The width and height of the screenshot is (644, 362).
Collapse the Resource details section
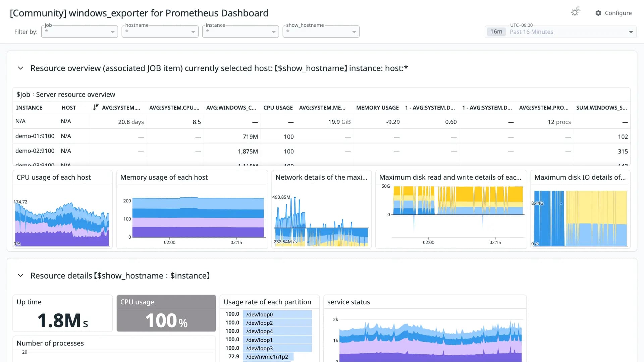tap(20, 276)
